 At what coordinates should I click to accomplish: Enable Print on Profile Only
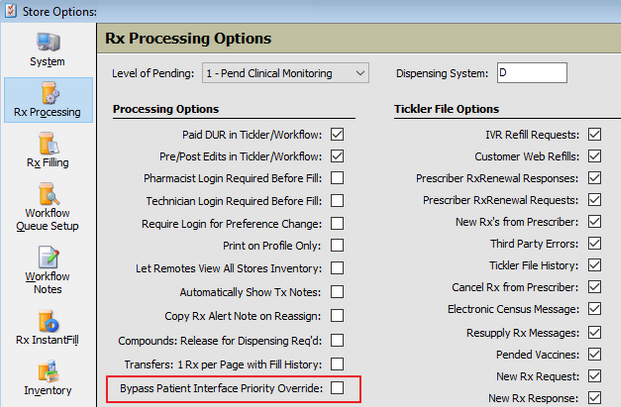click(x=337, y=245)
